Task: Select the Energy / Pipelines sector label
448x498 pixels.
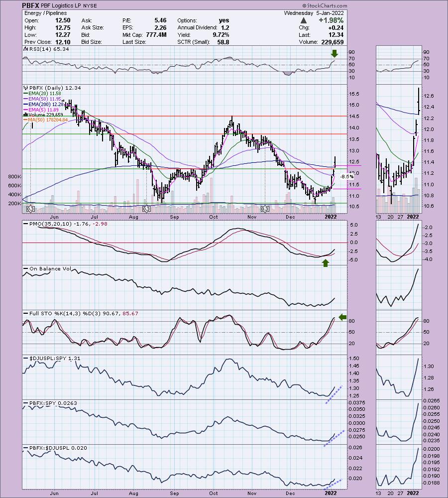Action: pos(45,13)
